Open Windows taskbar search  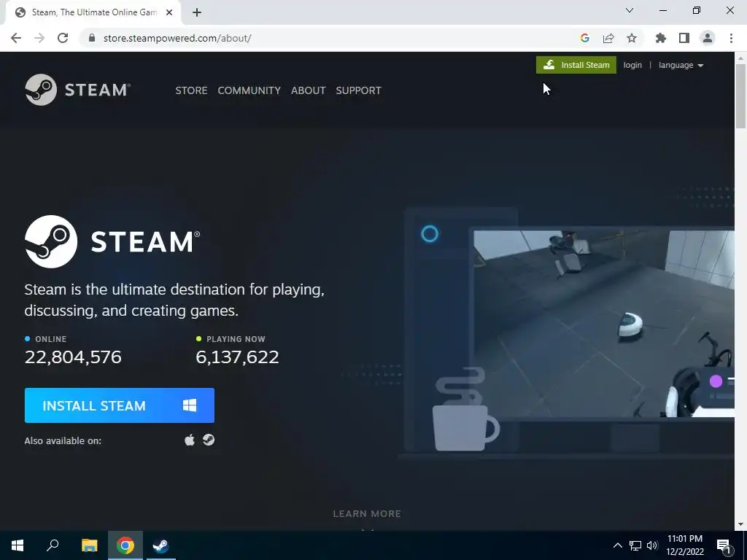(53, 545)
